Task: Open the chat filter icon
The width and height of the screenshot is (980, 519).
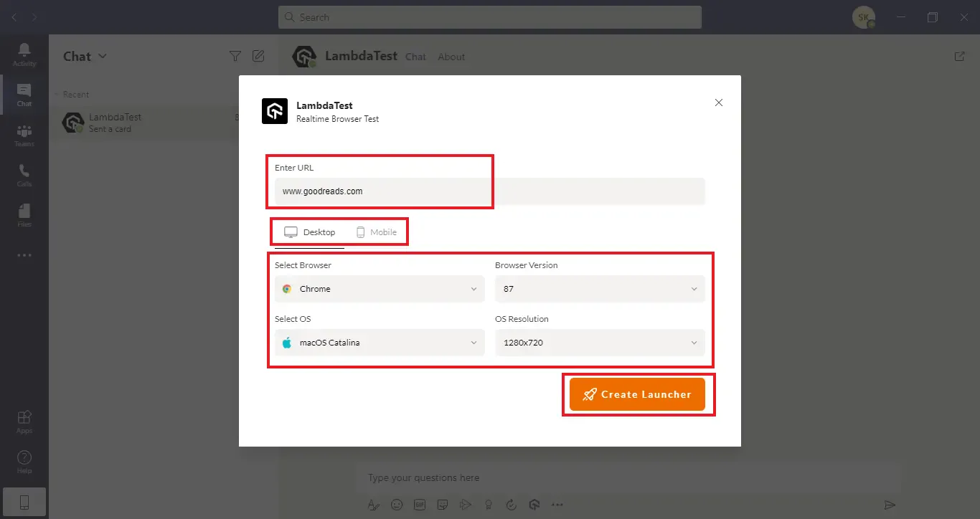Action: tap(235, 55)
